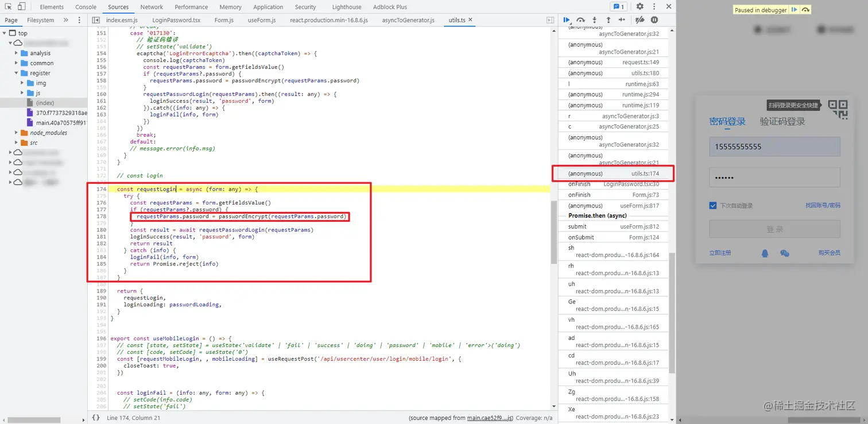Expand the common folder
This screenshot has height=424, width=868.
click(17, 63)
